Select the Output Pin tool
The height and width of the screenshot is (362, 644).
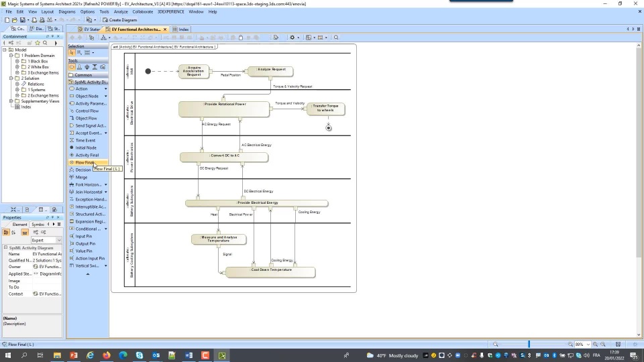point(85,244)
